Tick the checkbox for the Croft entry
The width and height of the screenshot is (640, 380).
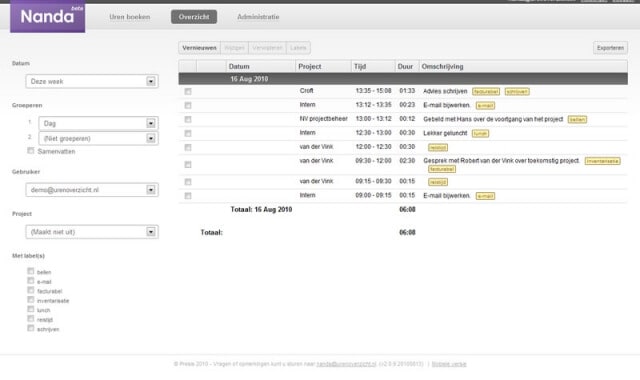[x=188, y=91]
